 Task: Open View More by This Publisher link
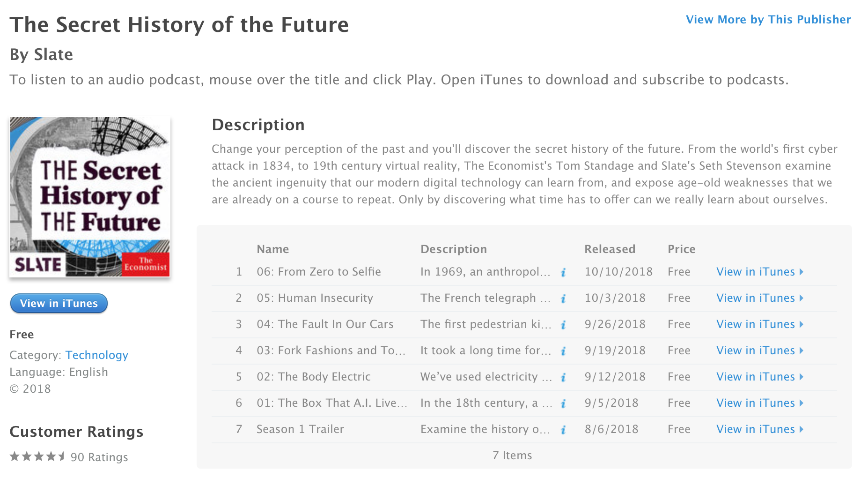[768, 20]
